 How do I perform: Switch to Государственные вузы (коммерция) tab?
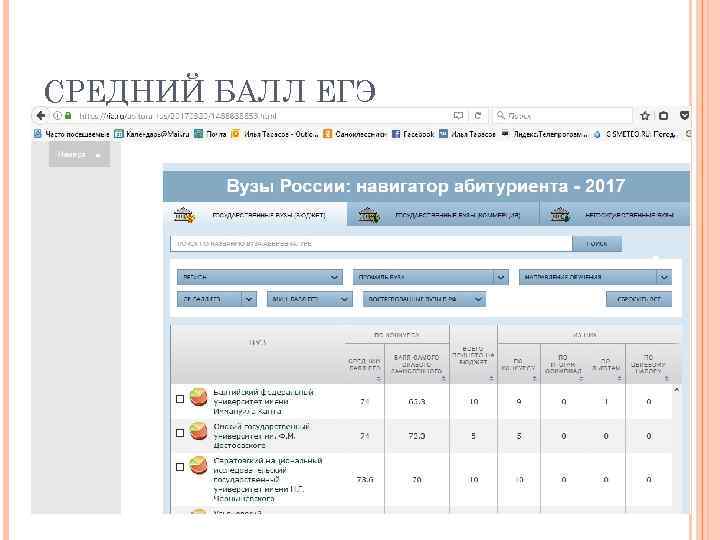point(443,215)
